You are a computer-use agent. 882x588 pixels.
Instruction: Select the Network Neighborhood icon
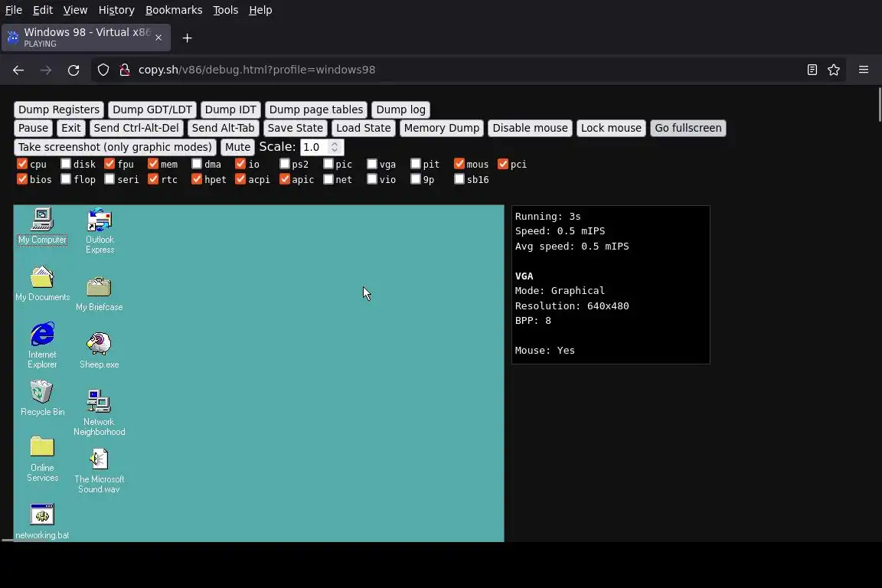(x=99, y=413)
